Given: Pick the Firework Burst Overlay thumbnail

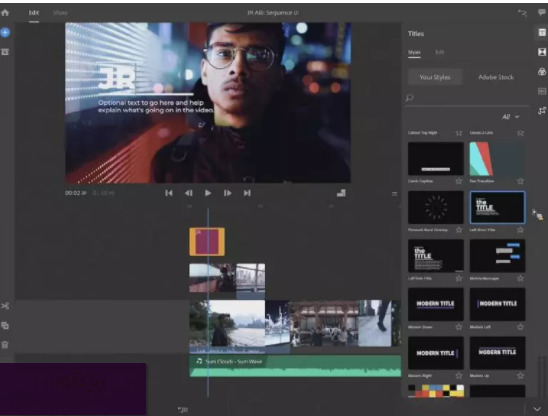Looking at the screenshot, I should [x=436, y=207].
